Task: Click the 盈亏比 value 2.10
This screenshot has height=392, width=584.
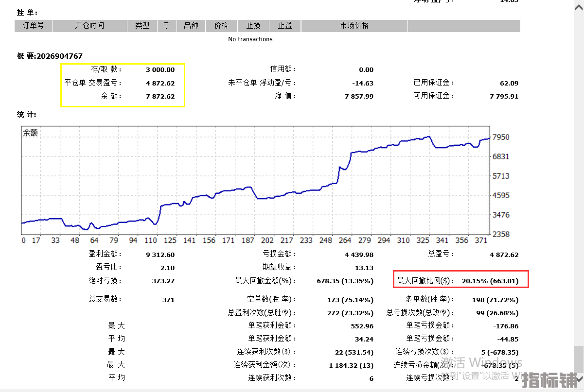Action: [167, 268]
